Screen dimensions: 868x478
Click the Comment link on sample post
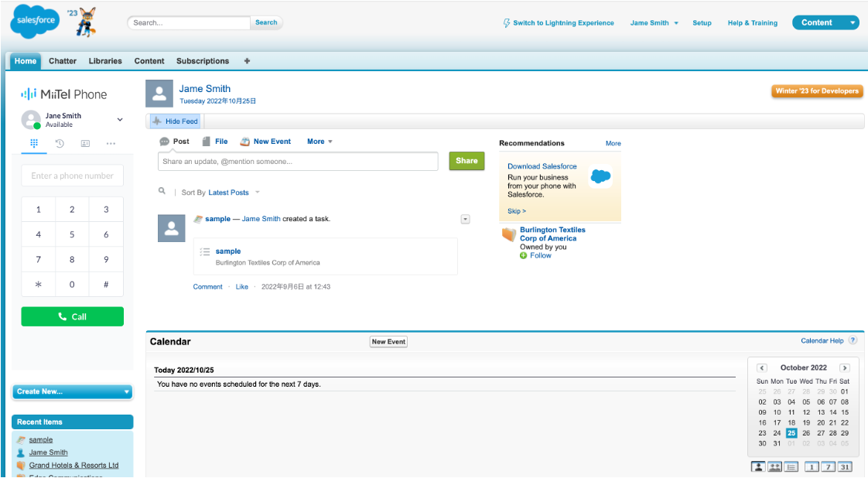point(207,287)
